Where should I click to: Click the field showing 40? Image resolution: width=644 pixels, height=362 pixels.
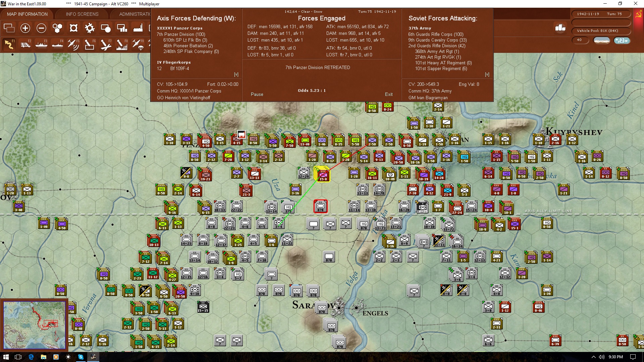[581, 40]
